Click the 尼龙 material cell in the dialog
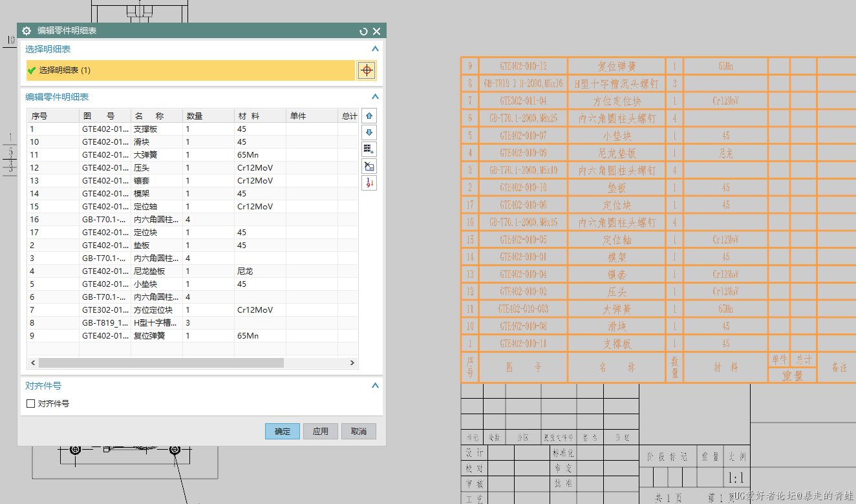 [260, 271]
